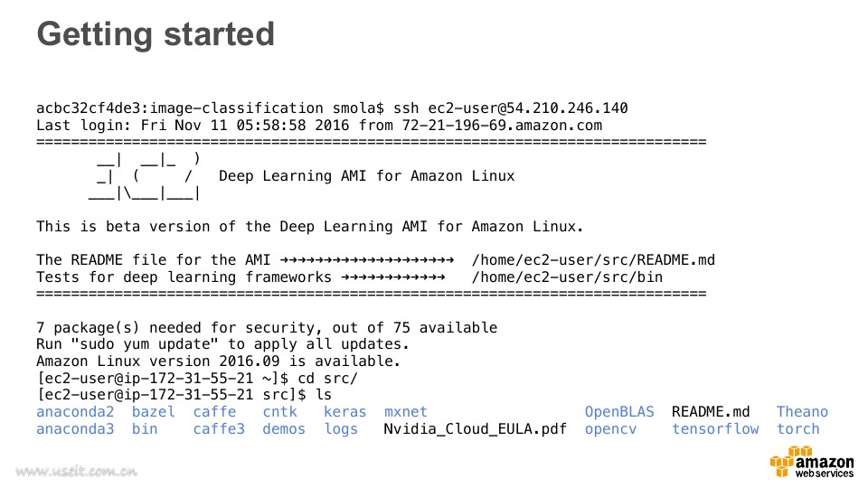Click the anaconda3 directory name
This screenshot has height=488, width=868.
(x=75, y=429)
